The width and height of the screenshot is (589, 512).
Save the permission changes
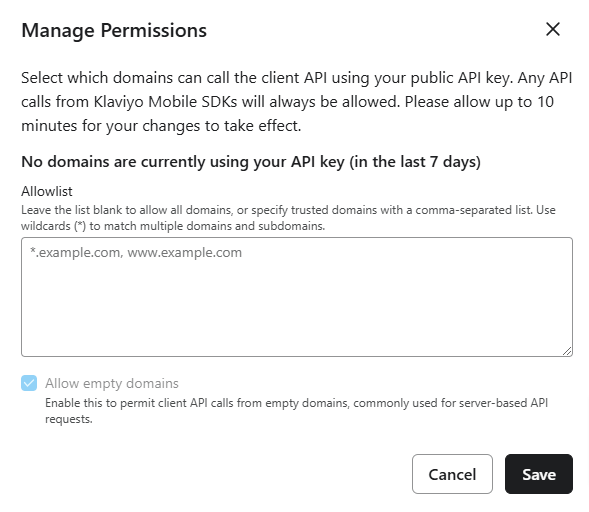click(539, 474)
